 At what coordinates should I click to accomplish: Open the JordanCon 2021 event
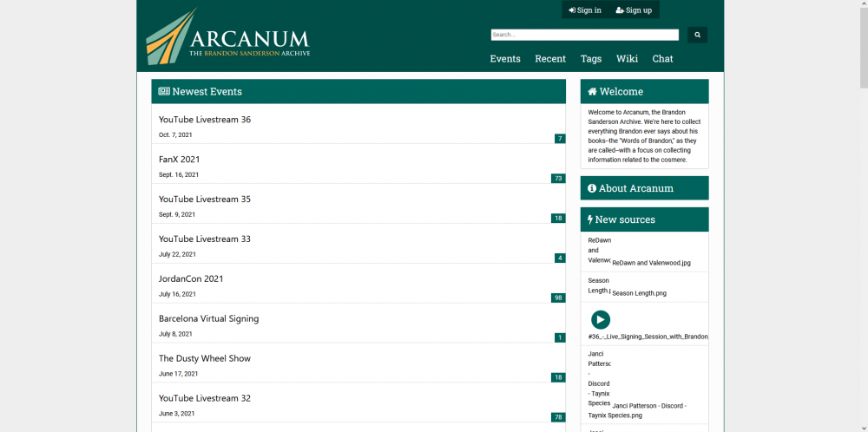point(191,278)
